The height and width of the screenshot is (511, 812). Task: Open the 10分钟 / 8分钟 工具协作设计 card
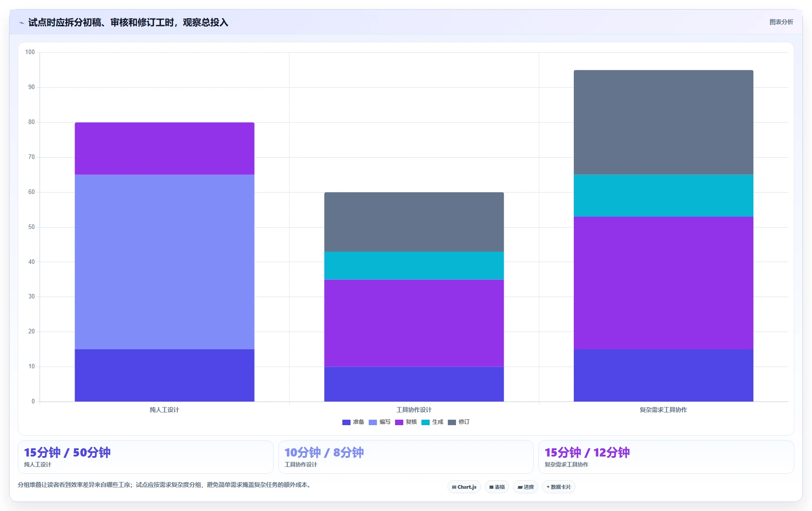[406, 457]
